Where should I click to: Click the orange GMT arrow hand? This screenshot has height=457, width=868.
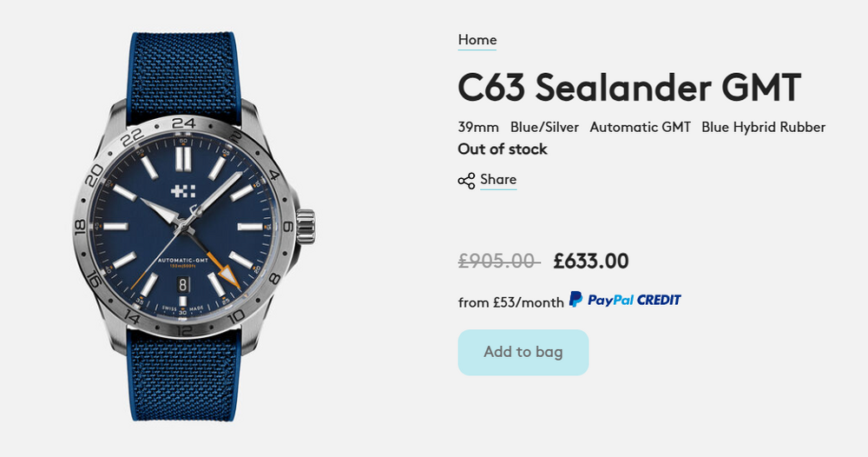pos(229,275)
